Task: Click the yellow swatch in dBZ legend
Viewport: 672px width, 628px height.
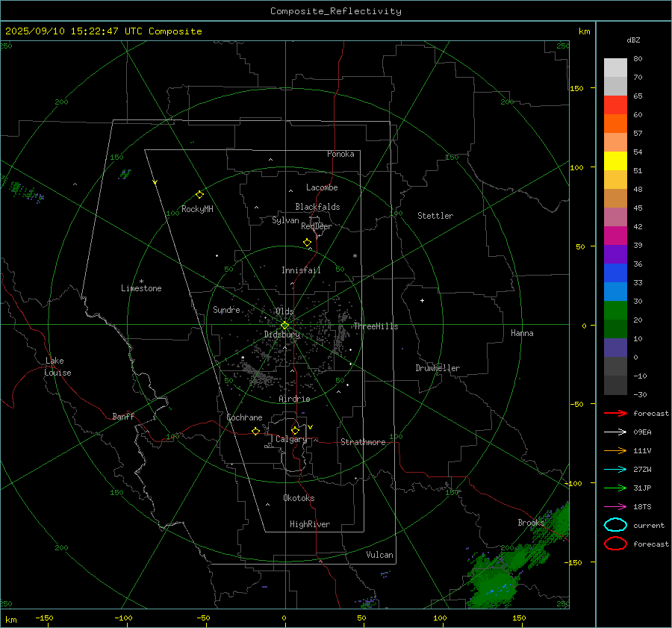Action: point(615,161)
